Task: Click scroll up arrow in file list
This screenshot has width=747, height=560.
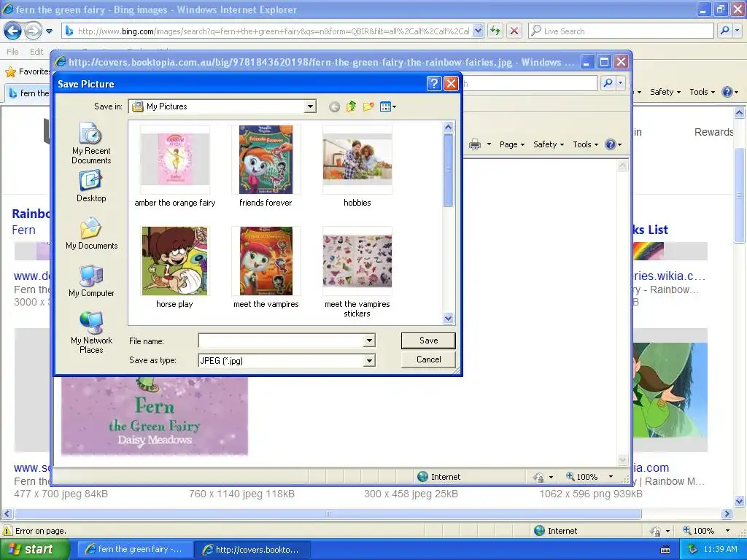Action: [x=448, y=127]
